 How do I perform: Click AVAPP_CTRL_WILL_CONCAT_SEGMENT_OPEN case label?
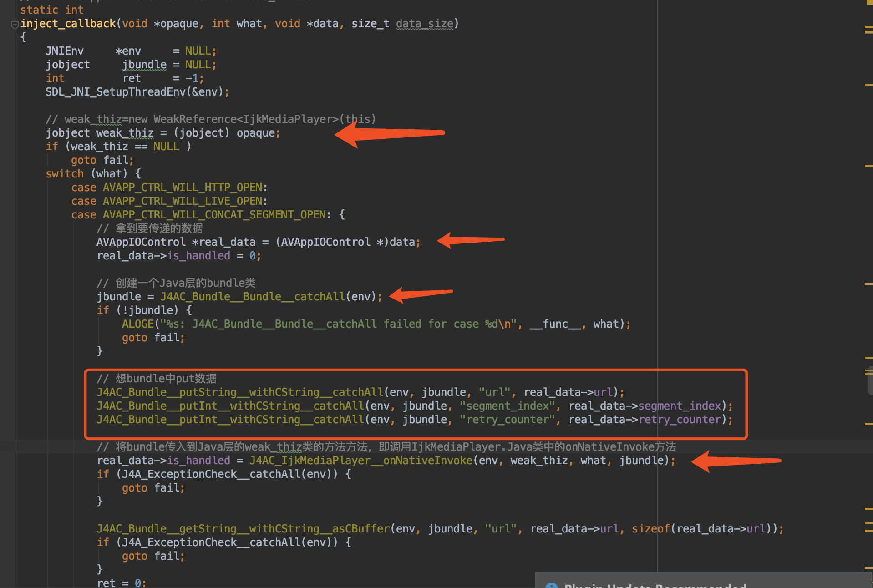214,215
